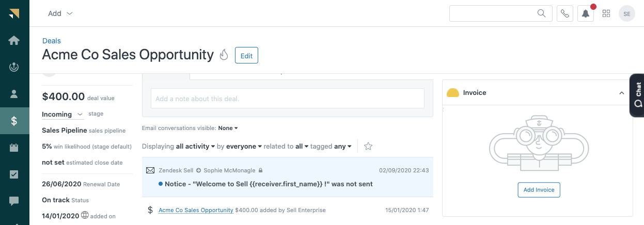Toggle the hot deal flame icon
Image resolution: width=644 pixels, height=225 pixels.
click(224, 55)
